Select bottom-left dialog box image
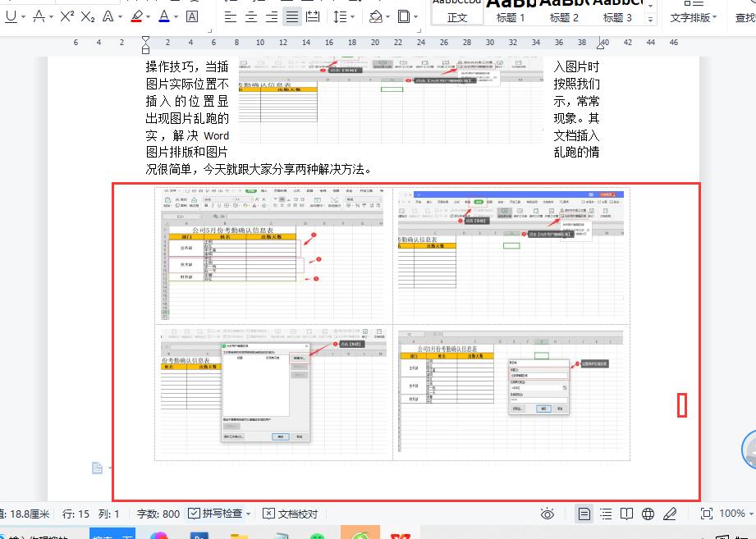This screenshot has height=539, width=756. (x=273, y=392)
